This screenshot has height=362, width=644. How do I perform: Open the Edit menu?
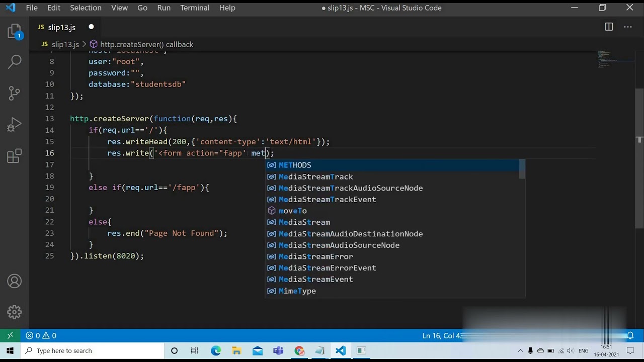click(x=54, y=8)
